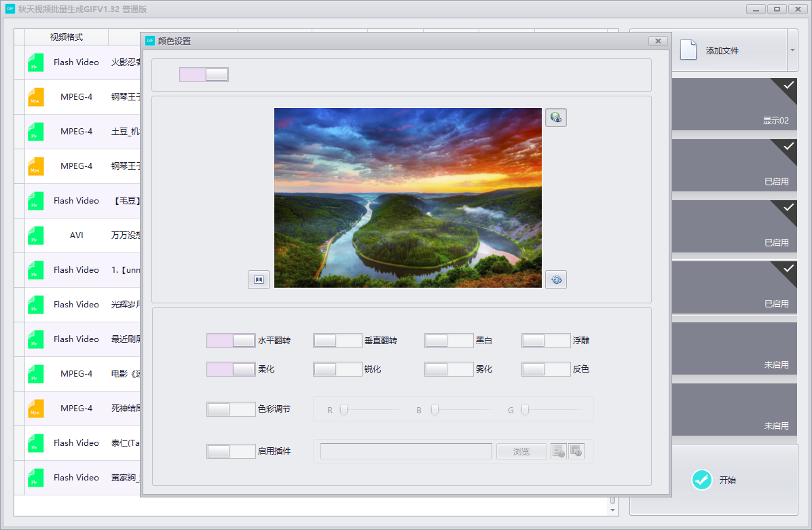Enable the 黑白 switch
Screen dimensions: 812x530
pos(449,340)
